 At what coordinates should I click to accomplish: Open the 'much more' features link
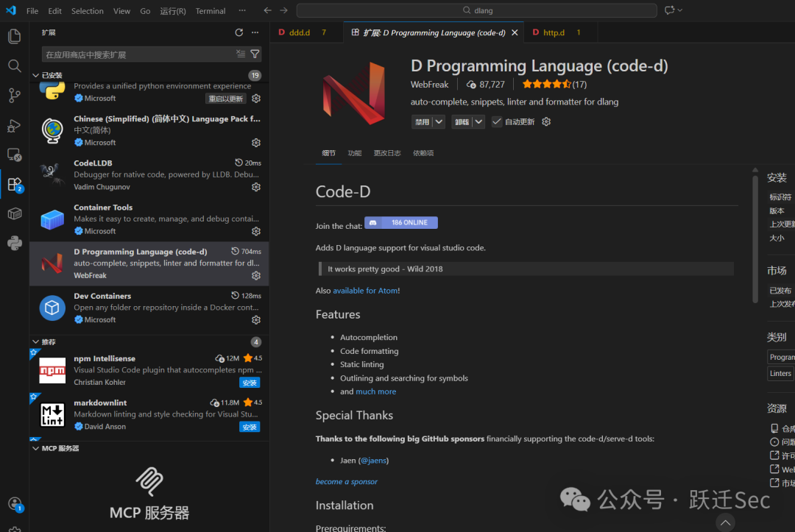[375, 391]
